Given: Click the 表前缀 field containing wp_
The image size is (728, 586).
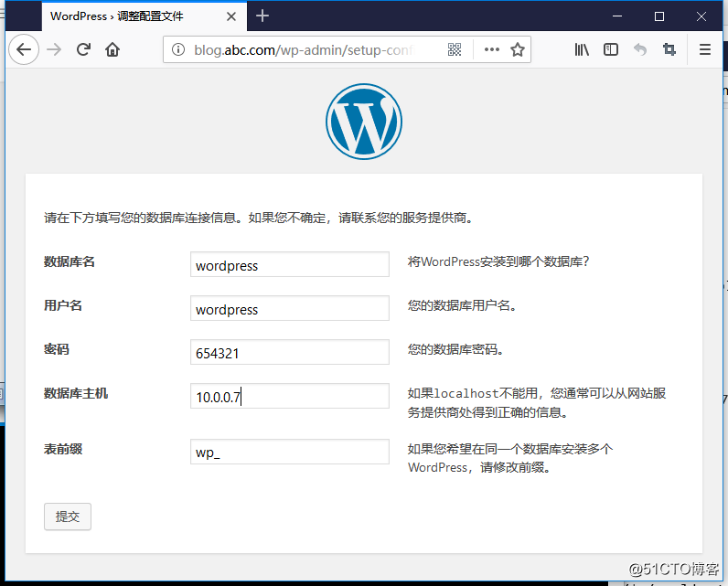Looking at the screenshot, I should click(x=290, y=452).
